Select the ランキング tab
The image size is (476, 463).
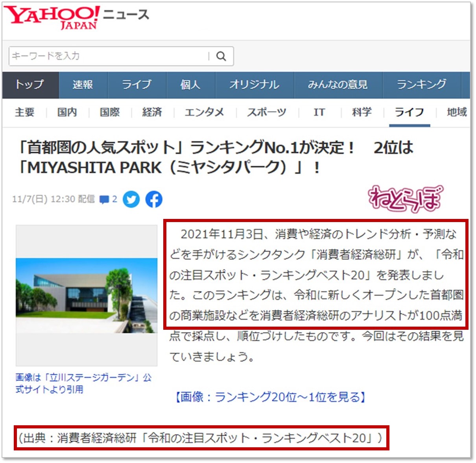pyautogui.click(x=421, y=85)
